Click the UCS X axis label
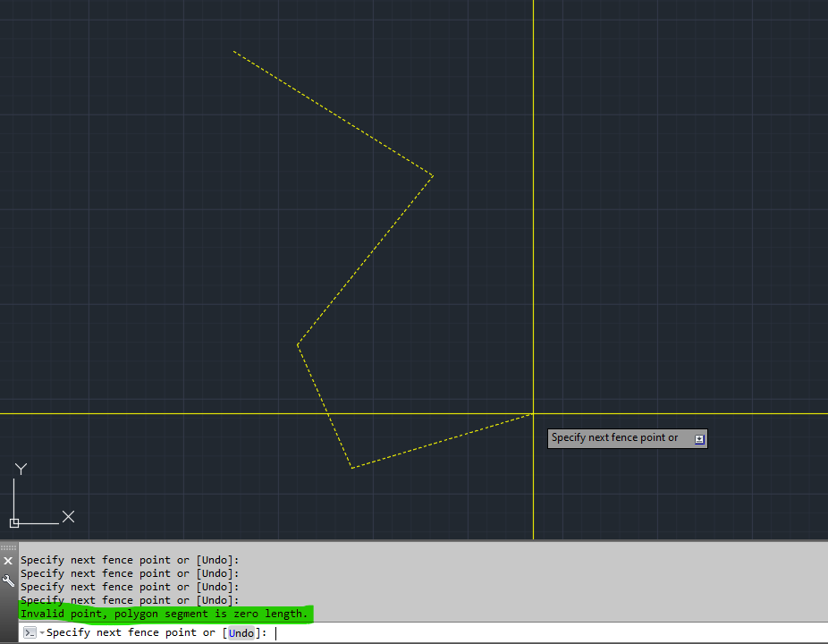Viewport: 828px width, 644px height. pos(69,516)
